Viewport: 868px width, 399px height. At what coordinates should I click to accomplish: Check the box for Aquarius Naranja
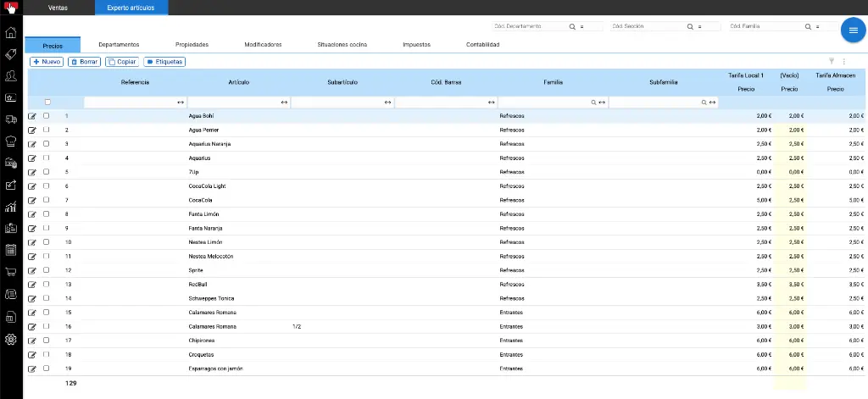(x=46, y=144)
